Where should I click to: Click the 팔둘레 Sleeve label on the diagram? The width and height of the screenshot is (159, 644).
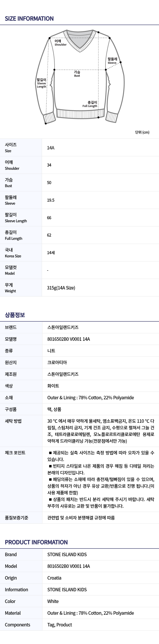[112, 61]
